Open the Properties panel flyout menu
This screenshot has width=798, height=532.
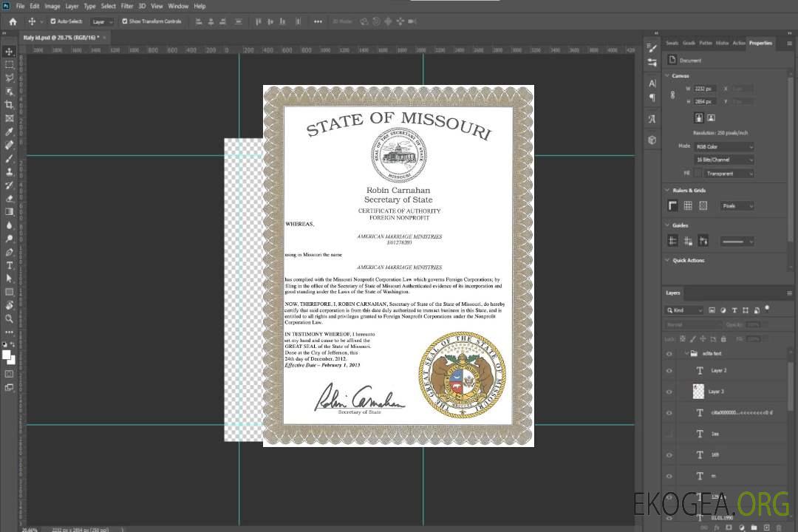pyautogui.click(x=789, y=44)
